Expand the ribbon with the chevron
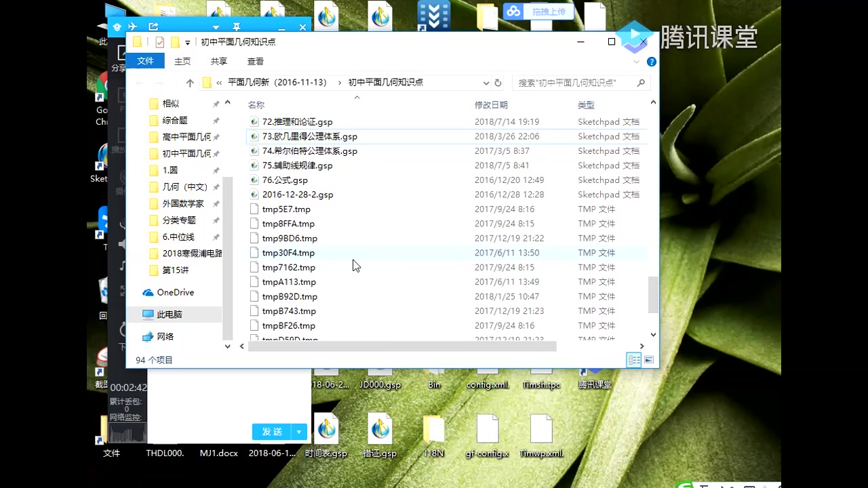The image size is (868, 488). pos(637,62)
